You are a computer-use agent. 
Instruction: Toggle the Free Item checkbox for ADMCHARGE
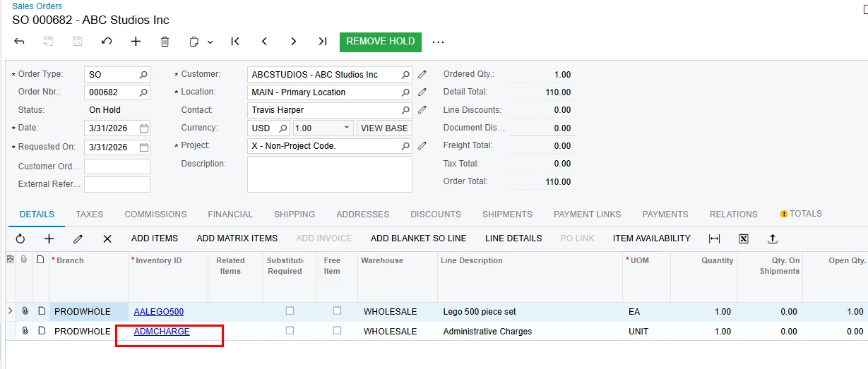pos(337,331)
